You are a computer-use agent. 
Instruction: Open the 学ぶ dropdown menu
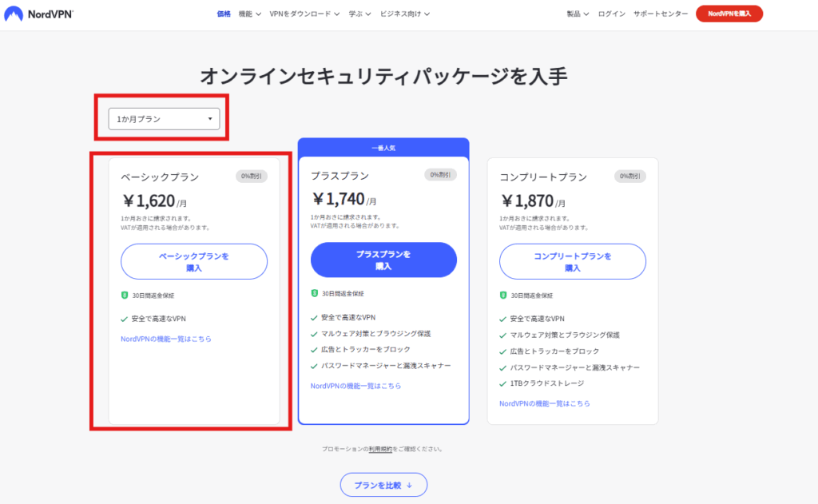click(x=360, y=14)
